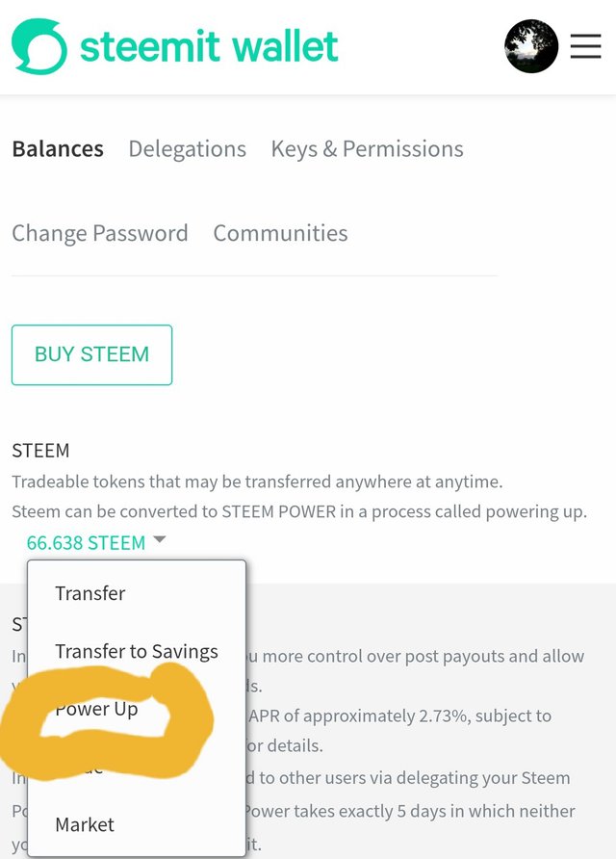Switch to the Communities tab
This screenshot has width=616, height=859.
coord(280,233)
